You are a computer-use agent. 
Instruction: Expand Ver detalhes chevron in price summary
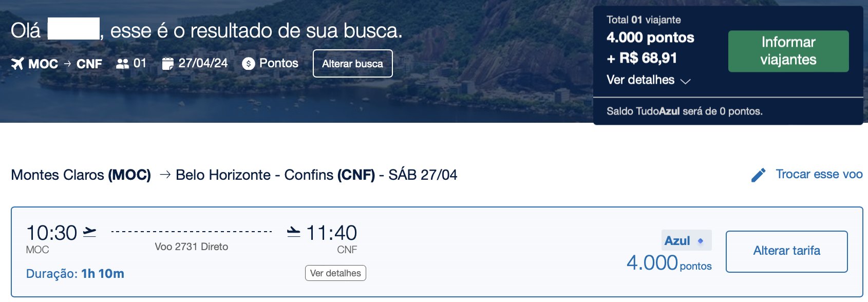pos(685,81)
